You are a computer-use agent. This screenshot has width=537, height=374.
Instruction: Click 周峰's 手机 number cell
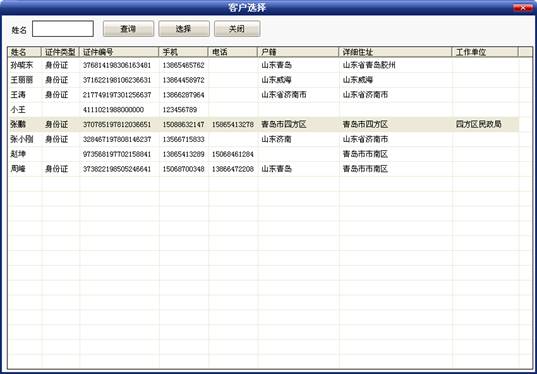click(x=183, y=169)
